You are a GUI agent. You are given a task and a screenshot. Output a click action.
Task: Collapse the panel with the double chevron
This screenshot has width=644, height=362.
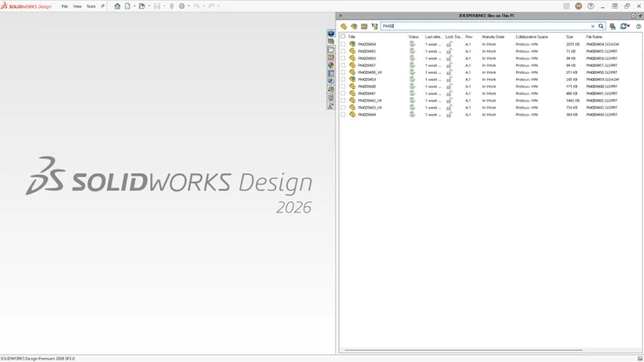341,15
